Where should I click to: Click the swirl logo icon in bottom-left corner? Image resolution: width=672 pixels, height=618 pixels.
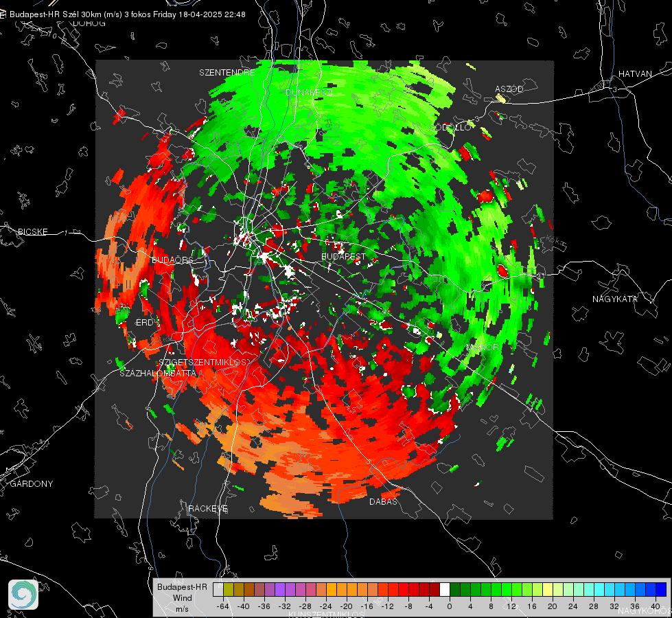point(23,595)
